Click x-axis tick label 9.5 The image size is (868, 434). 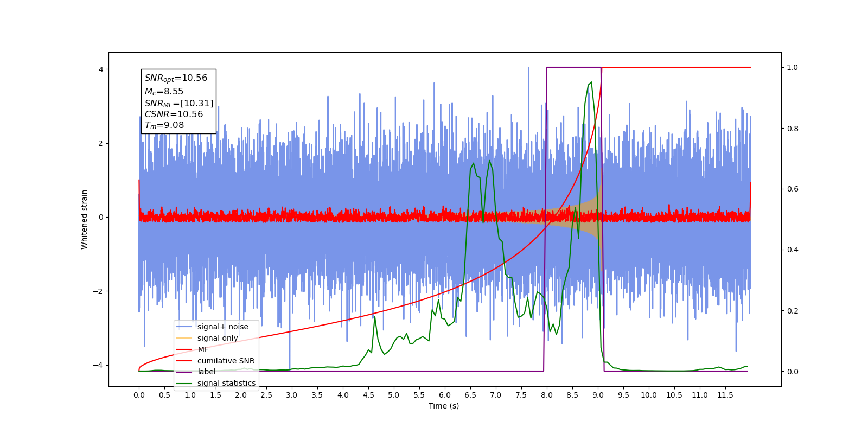pos(623,395)
